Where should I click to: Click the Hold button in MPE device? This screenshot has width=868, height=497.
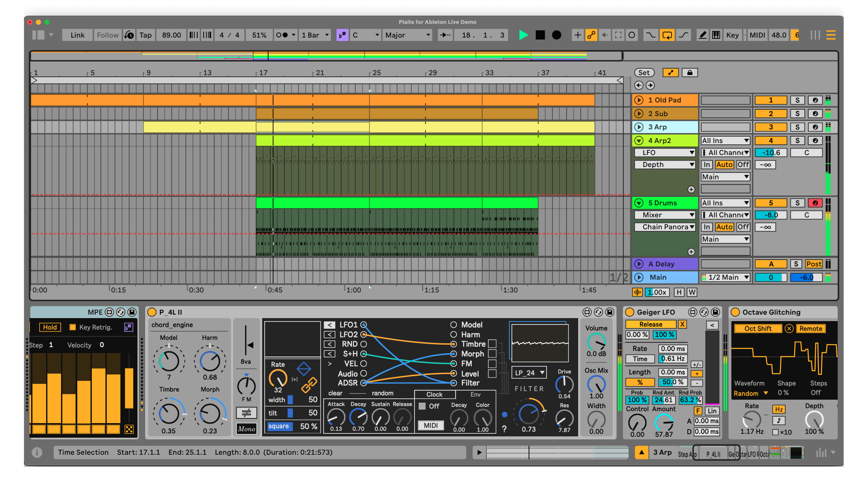[50, 327]
